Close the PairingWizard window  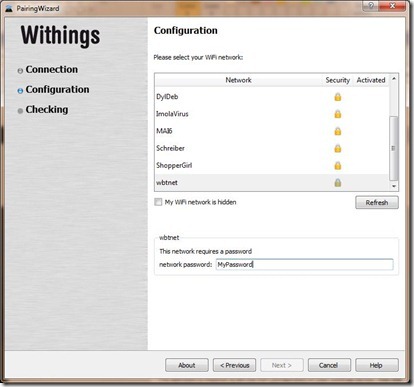point(392,6)
